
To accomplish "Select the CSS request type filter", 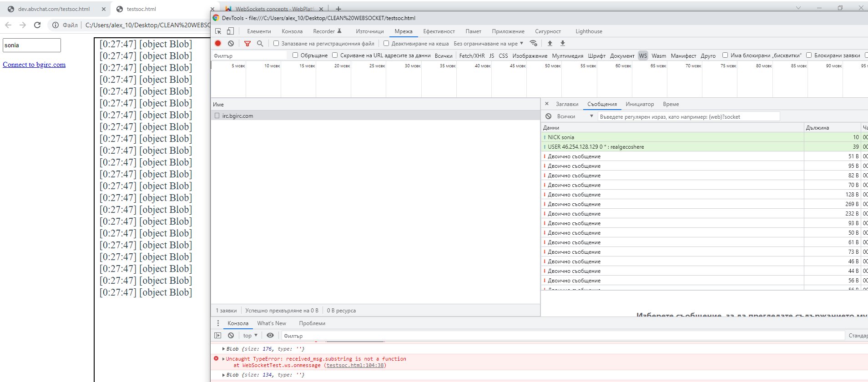I will tap(503, 55).
